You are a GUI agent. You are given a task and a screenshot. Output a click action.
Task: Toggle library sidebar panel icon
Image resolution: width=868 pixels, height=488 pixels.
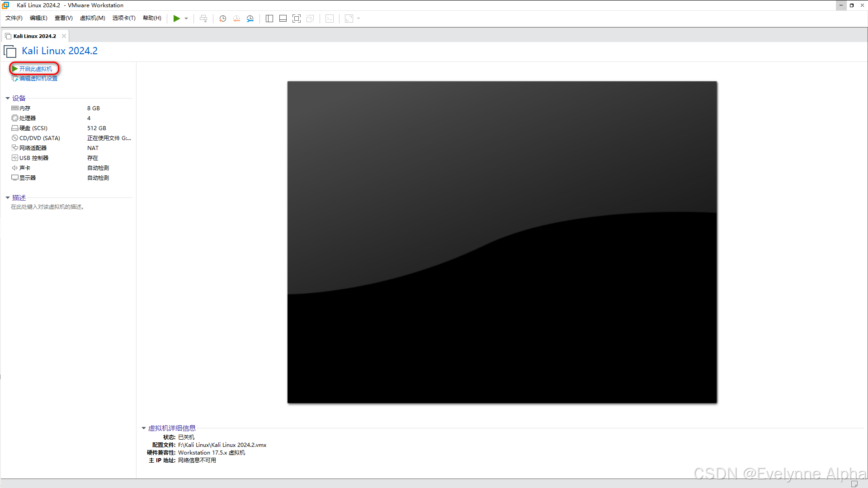(269, 19)
